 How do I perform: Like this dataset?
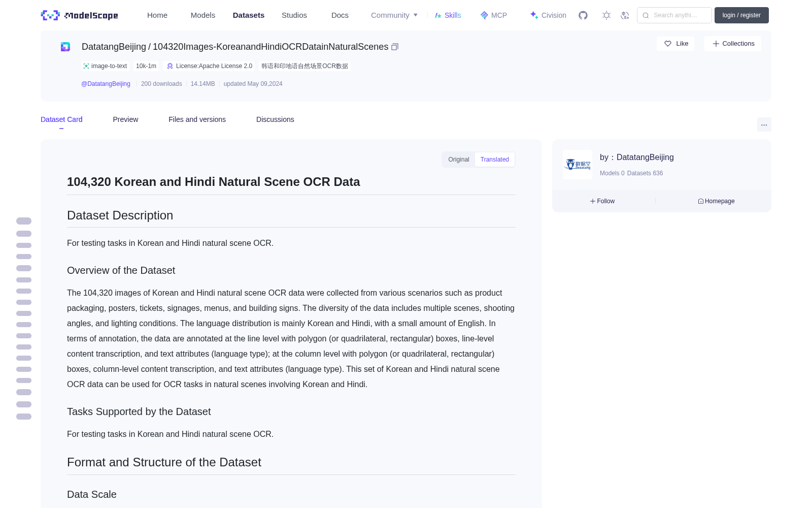[x=675, y=44]
